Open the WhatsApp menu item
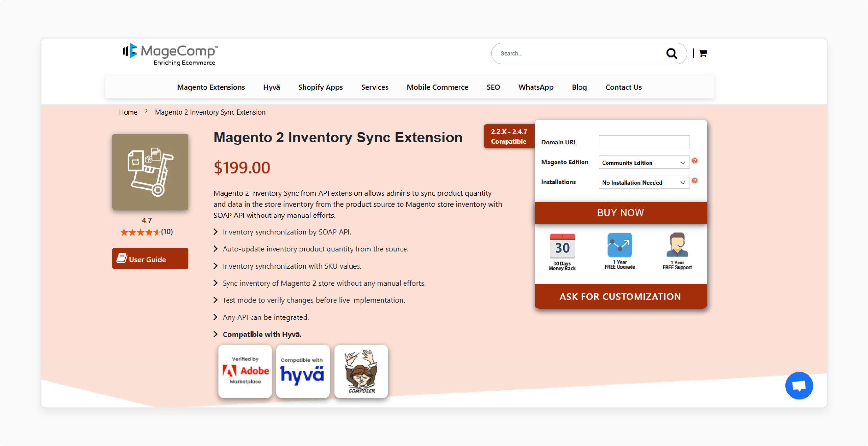Viewport: 868px width, 446px height. 536,87
